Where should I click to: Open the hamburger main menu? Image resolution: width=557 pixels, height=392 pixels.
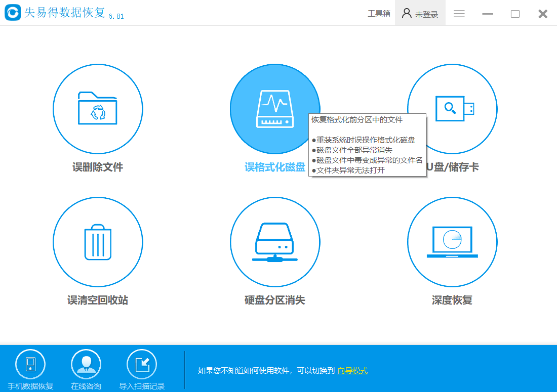click(x=459, y=14)
